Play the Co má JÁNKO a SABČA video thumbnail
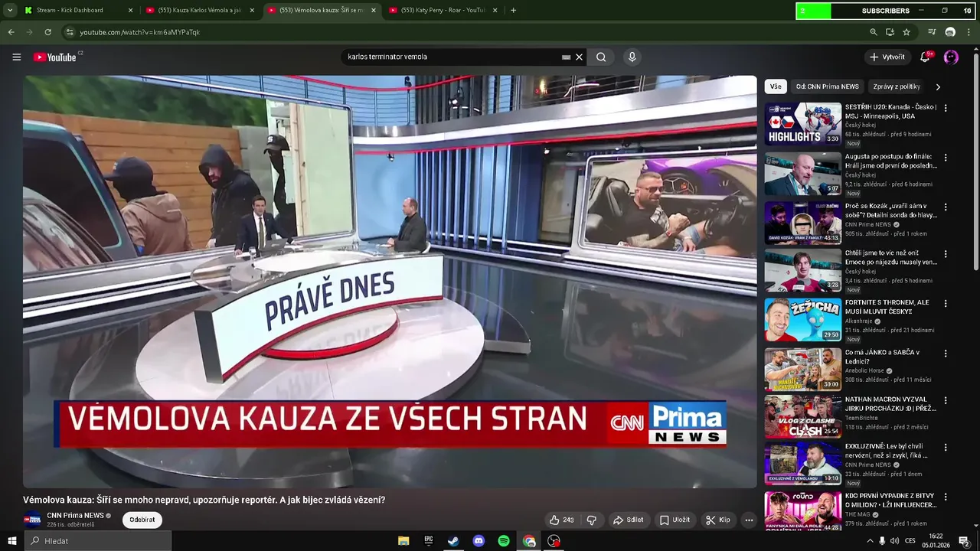 point(802,370)
